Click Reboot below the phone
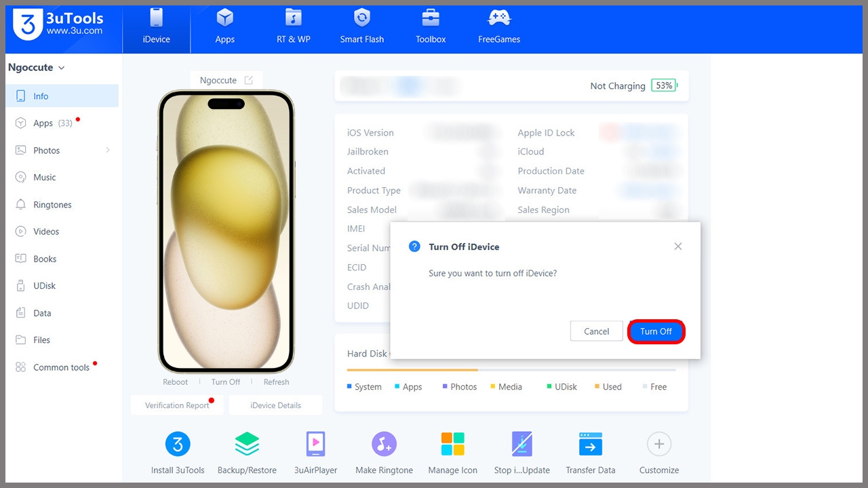868x488 pixels. (x=176, y=382)
